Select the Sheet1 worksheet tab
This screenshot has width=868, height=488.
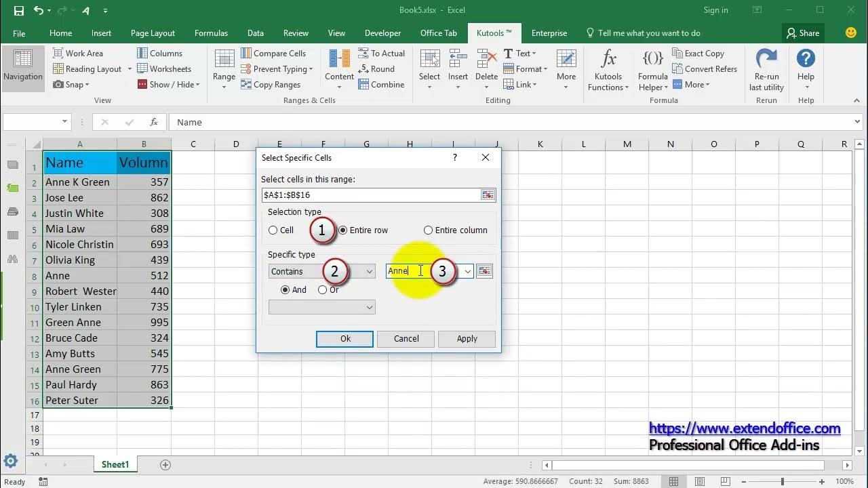[x=115, y=464]
